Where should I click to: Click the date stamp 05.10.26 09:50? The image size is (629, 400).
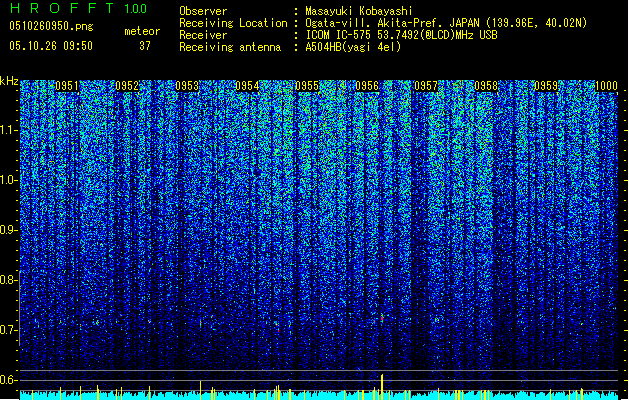(51, 46)
